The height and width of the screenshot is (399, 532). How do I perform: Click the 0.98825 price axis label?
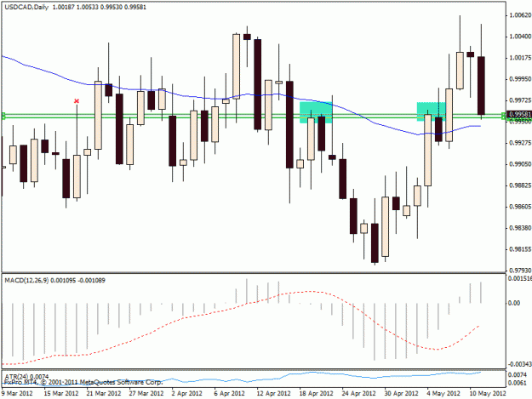click(x=520, y=185)
